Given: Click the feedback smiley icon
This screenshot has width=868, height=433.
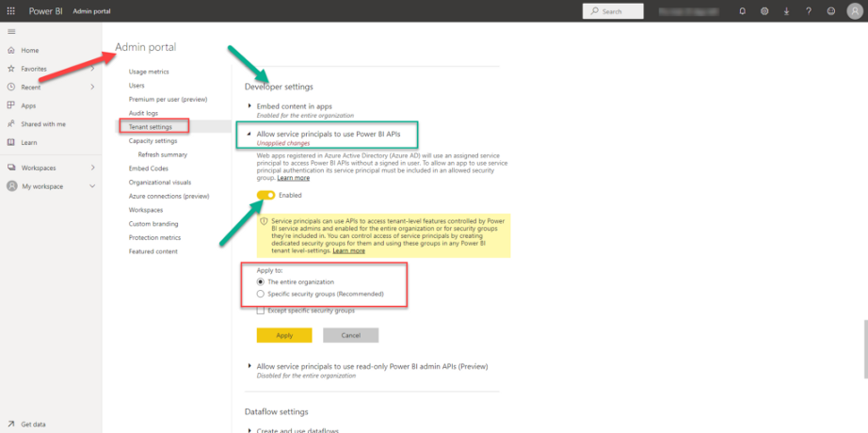Looking at the screenshot, I should [831, 11].
